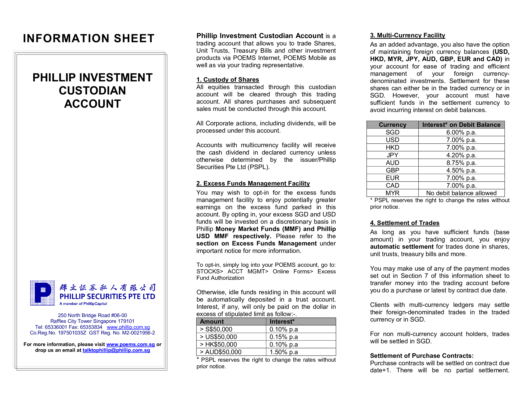Viewport: 532px width, 411px height.
Task: Click the 'Co.Reg.No. 197501035Z' registration text
Action: (58, 333)
